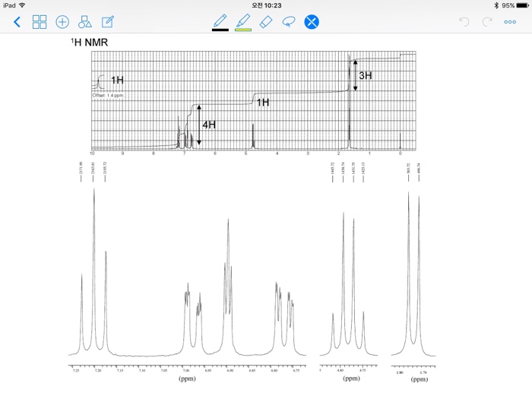Tap the battery indicator in status bar
The height and width of the screenshot is (399, 532).
pos(521,5)
